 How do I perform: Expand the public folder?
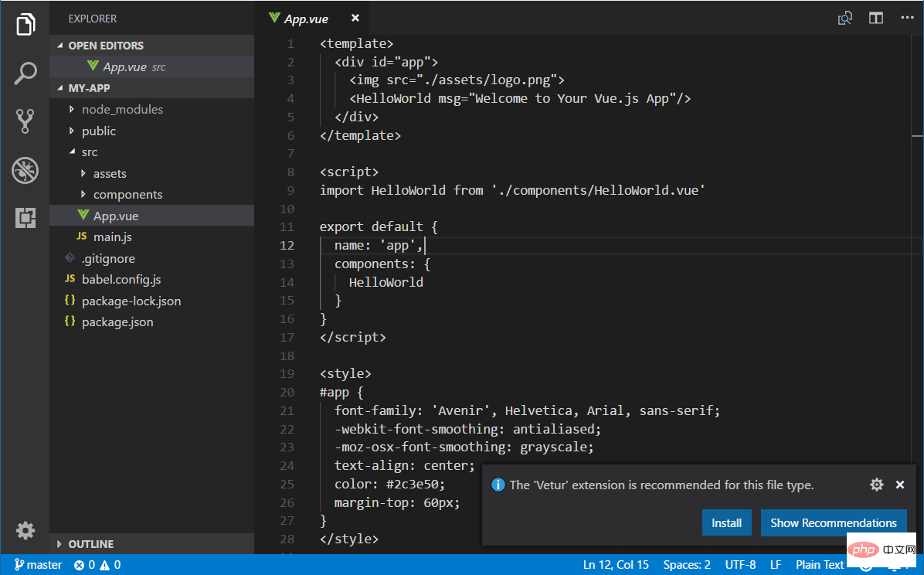pyautogui.click(x=99, y=131)
